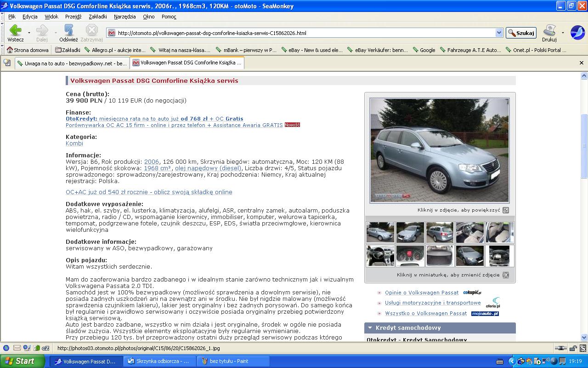Open Address Book from the status bar icon
This screenshot has height=368, width=588.
[x=37, y=348]
